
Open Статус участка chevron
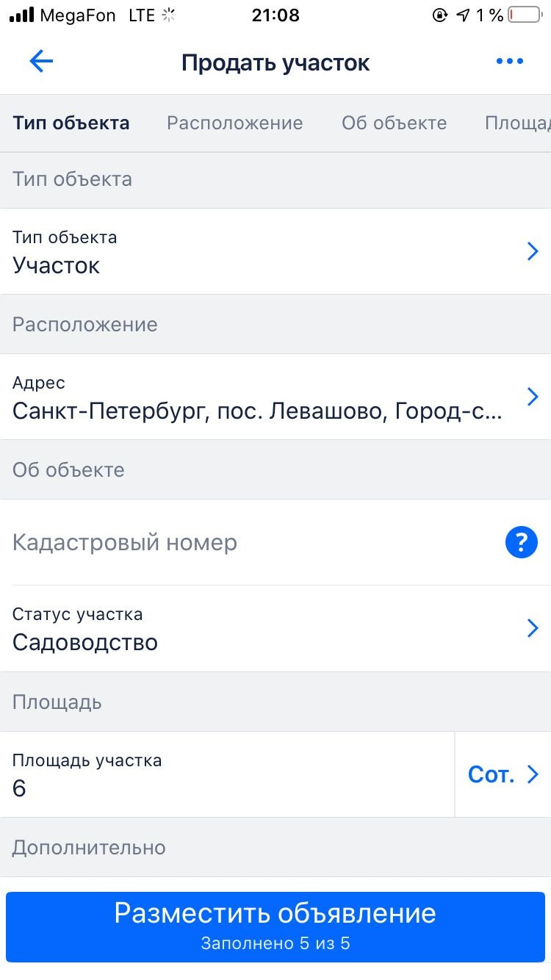[533, 628]
